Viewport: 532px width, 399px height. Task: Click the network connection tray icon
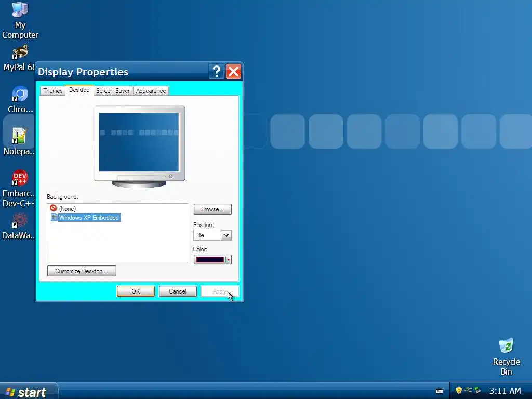click(x=468, y=390)
